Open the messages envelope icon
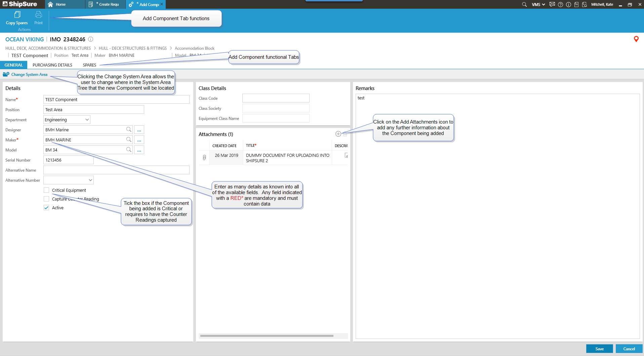The height and width of the screenshot is (356, 644). (552, 4)
